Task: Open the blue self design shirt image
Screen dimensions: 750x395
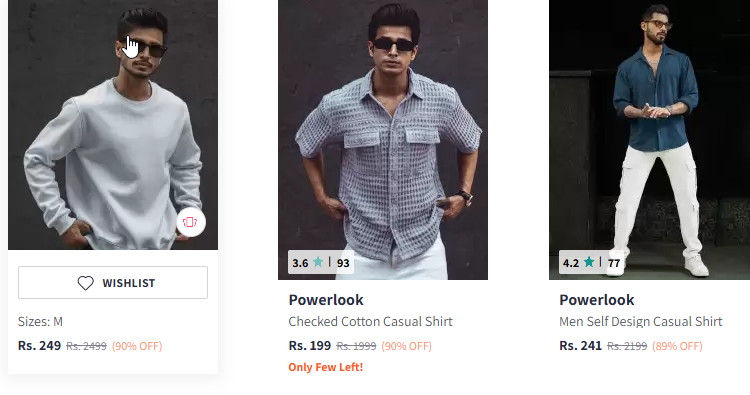Action: point(650,140)
